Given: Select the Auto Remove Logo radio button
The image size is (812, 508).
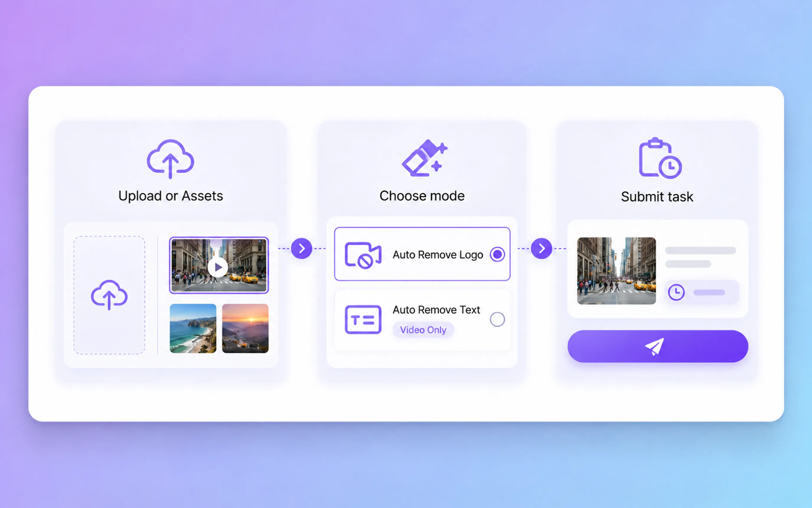Looking at the screenshot, I should [497, 254].
